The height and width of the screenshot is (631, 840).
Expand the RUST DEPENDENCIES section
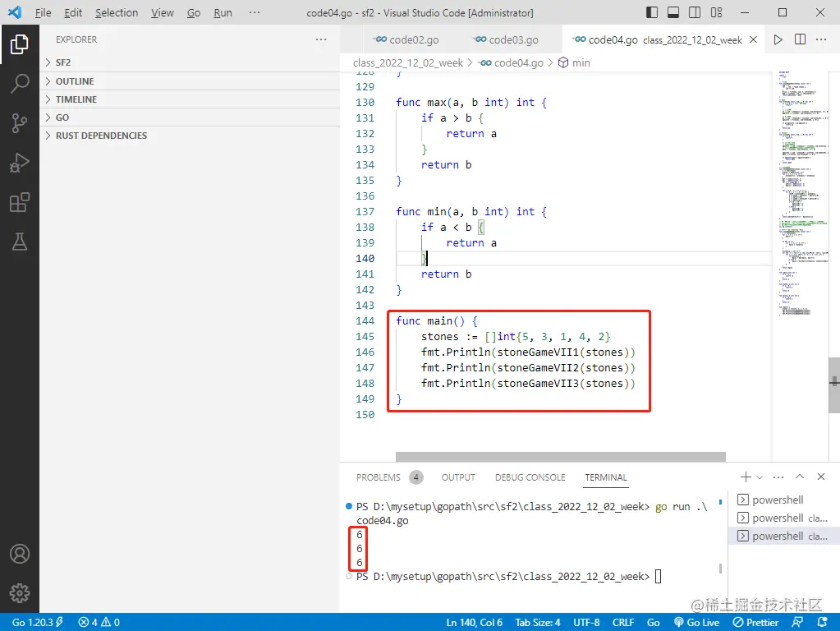click(190, 136)
